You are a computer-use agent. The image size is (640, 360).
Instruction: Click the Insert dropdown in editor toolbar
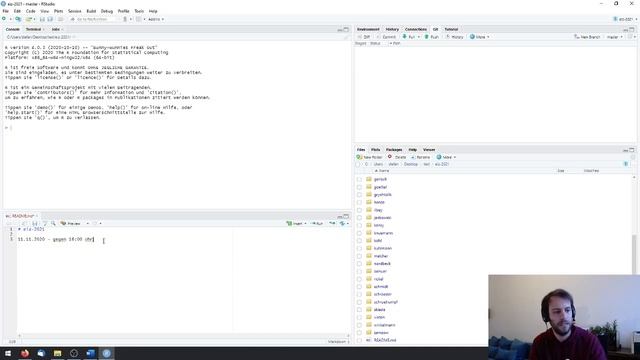pyautogui.click(x=296, y=223)
